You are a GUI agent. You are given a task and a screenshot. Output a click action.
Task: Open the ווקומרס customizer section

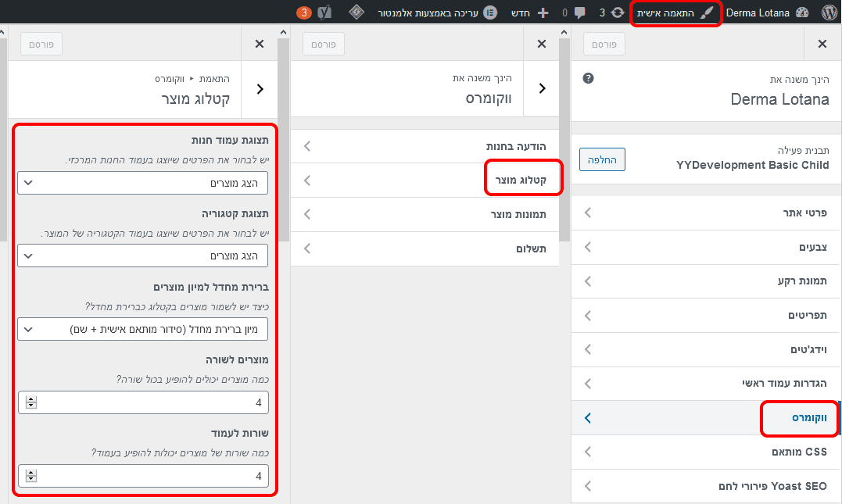[706, 418]
